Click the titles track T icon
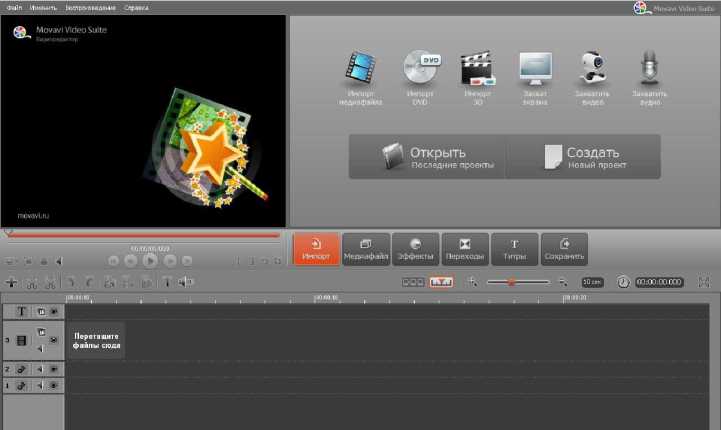 [x=21, y=311]
